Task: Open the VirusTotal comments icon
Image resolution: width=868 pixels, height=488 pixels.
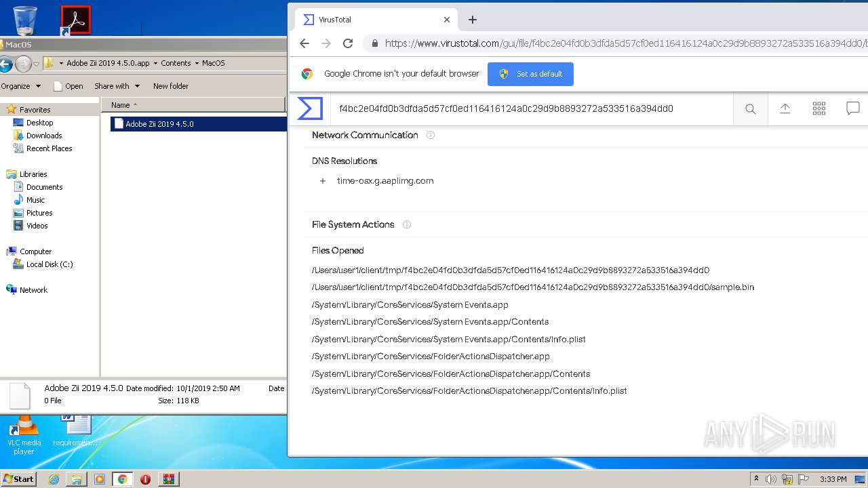Action: click(852, 108)
